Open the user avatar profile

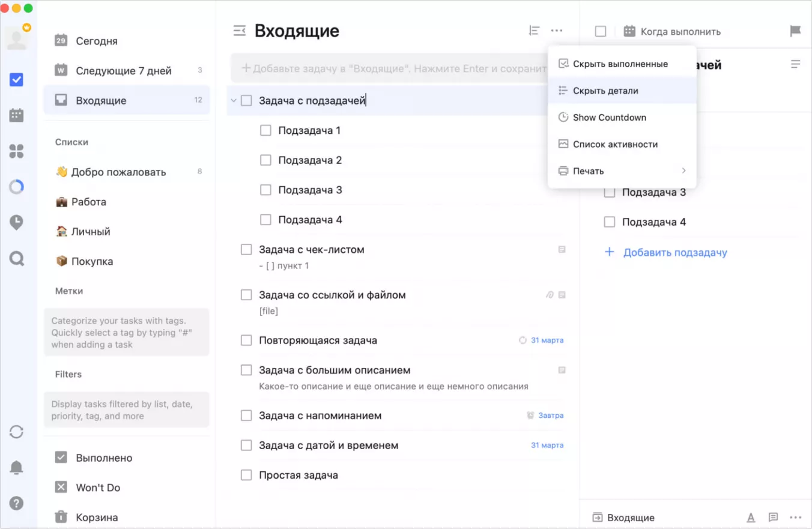pos(17,38)
